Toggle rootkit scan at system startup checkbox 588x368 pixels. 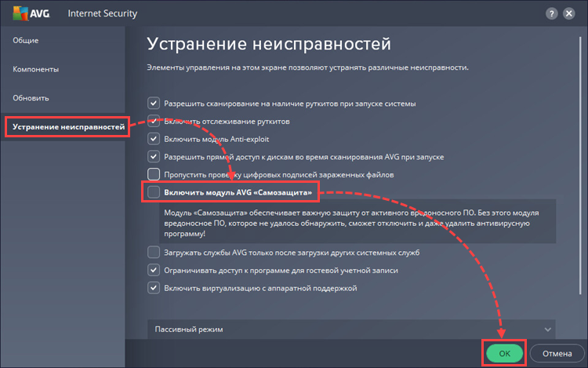154,103
